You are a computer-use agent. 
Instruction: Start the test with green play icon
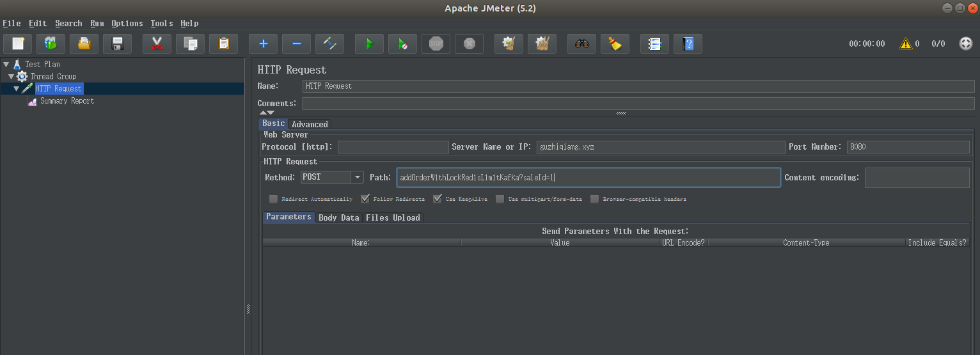[369, 43]
